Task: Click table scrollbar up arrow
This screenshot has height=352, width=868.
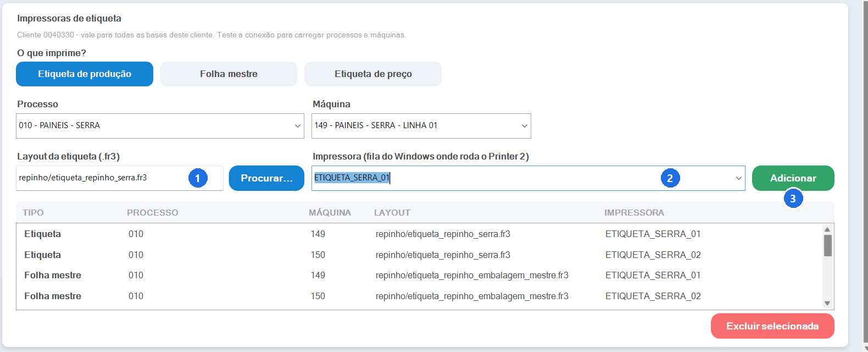Action: (827, 229)
